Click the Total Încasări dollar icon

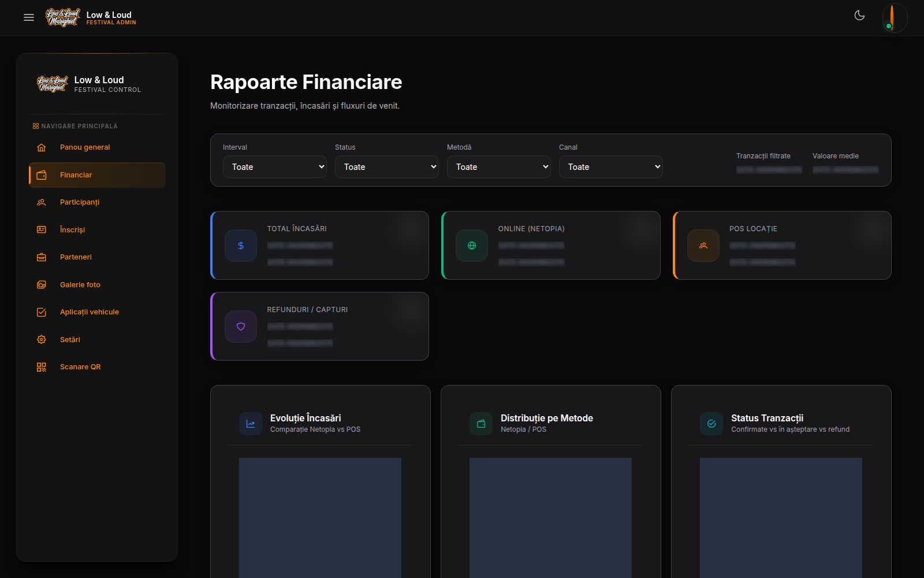tap(241, 246)
